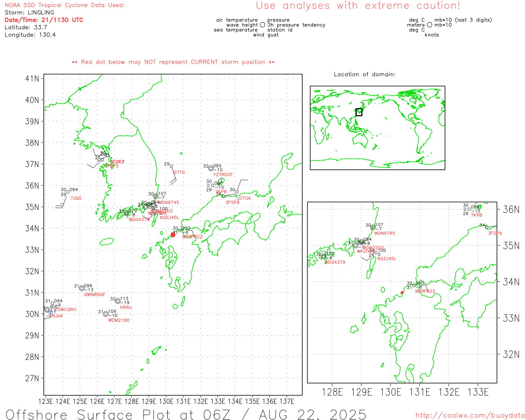The image size is (525, 420).
Task: Select 3FSP9 label on the inset map
Action: (495, 233)
